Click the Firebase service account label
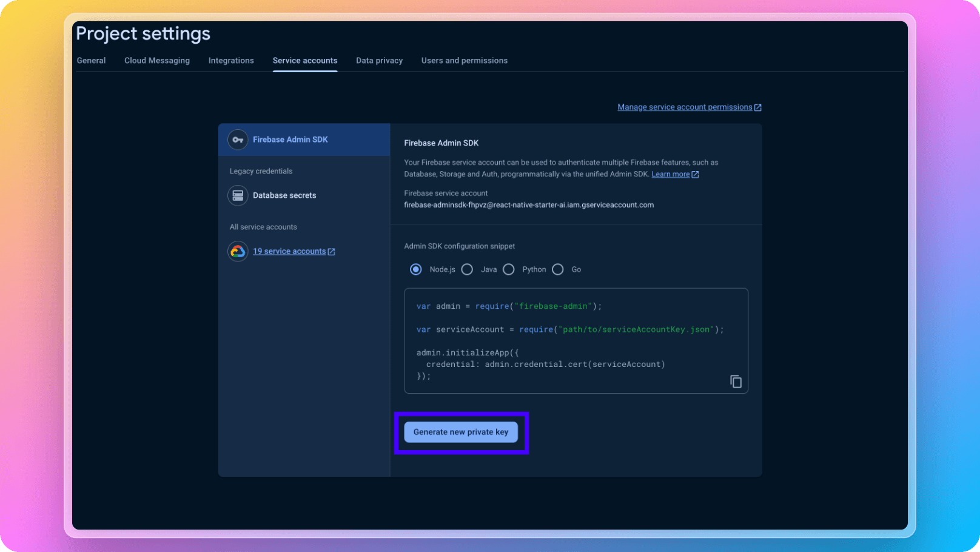The height and width of the screenshot is (552, 980). pos(446,194)
